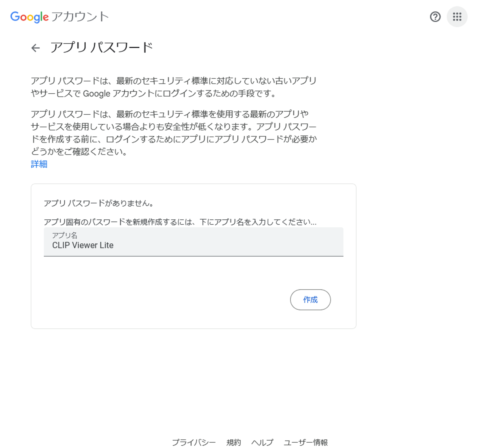Place cursor in CLIP Viewer Lite text

pos(83,245)
